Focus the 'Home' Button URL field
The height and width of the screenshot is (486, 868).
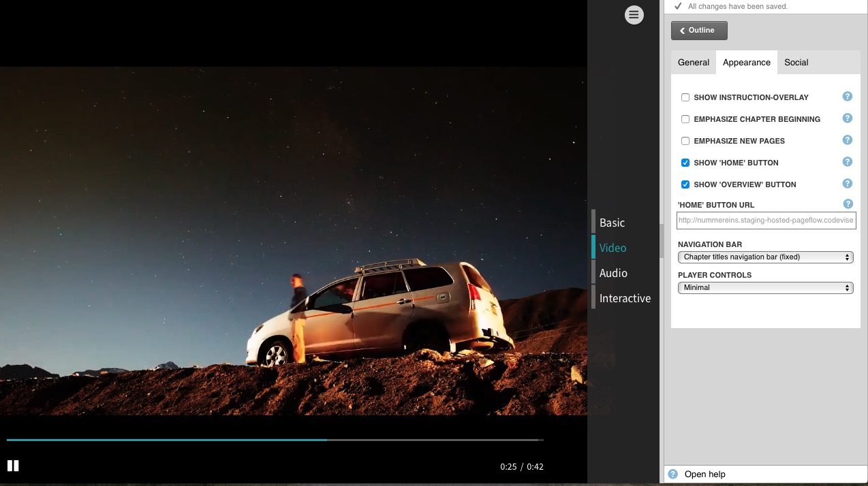coord(766,221)
